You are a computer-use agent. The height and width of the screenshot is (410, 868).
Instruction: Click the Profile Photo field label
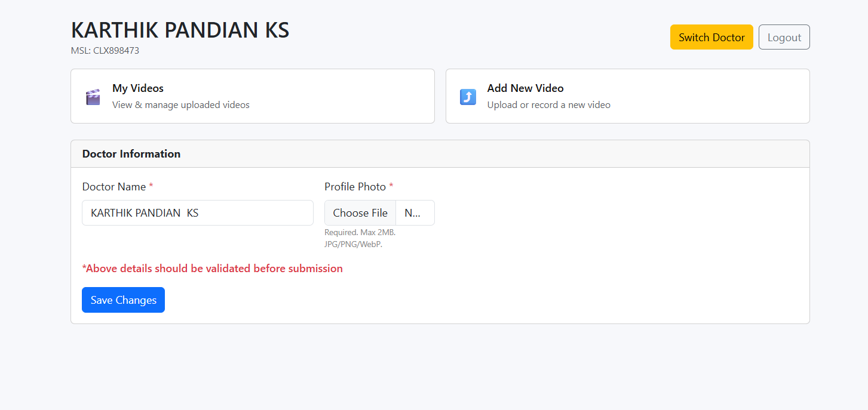click(x=355, y=187)
